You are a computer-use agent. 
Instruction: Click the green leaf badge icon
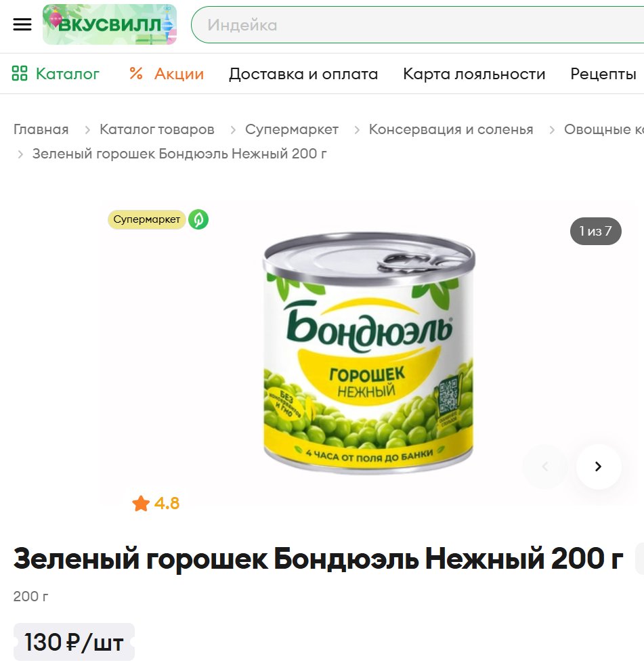point(198,219)
